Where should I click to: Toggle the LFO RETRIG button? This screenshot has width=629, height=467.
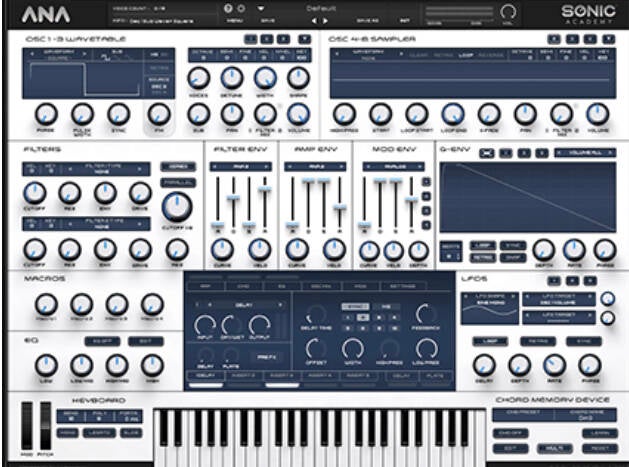pyautogui.click(x=538, y=341)
